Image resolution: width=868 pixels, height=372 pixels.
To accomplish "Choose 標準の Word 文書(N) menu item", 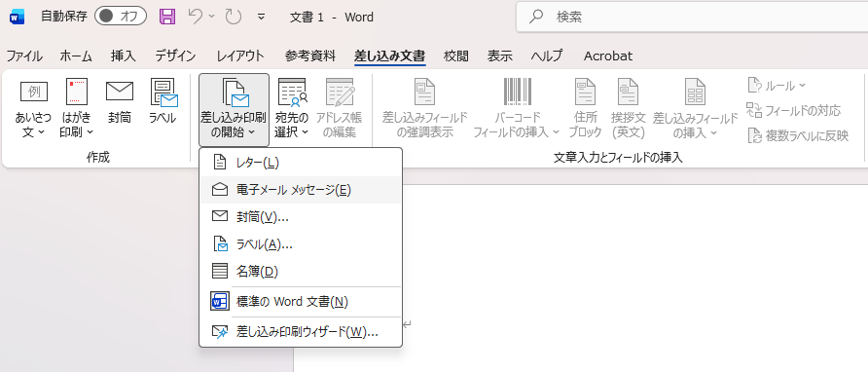I will pos(301,302).
